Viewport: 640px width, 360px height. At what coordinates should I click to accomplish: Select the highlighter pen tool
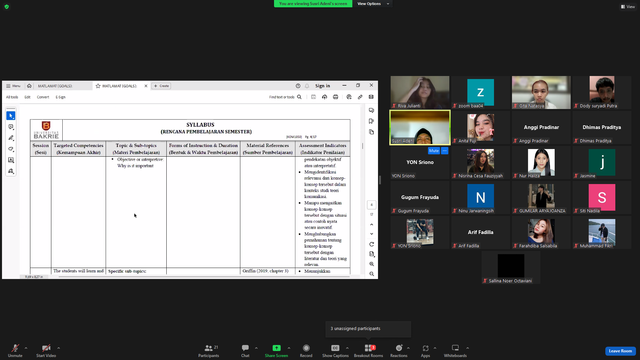pos(11,138)
